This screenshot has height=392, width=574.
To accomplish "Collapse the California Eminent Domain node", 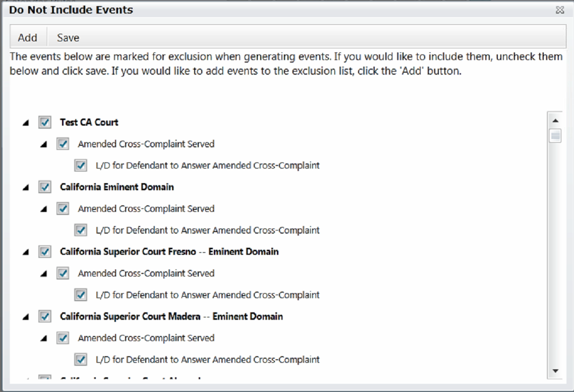I will click(x=26, y=188).
